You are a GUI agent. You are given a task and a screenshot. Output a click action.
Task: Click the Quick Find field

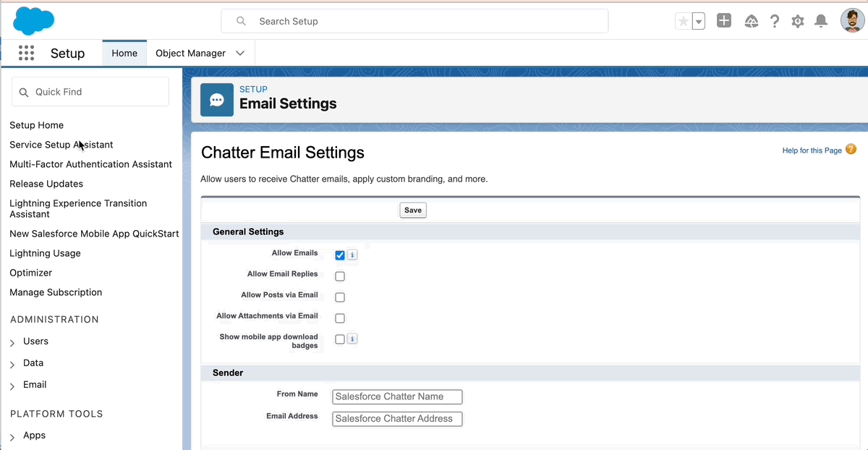coord(90,92)
